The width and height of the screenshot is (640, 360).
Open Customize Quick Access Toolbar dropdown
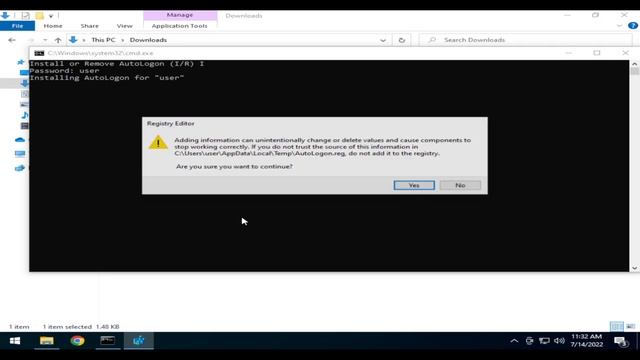51,16
